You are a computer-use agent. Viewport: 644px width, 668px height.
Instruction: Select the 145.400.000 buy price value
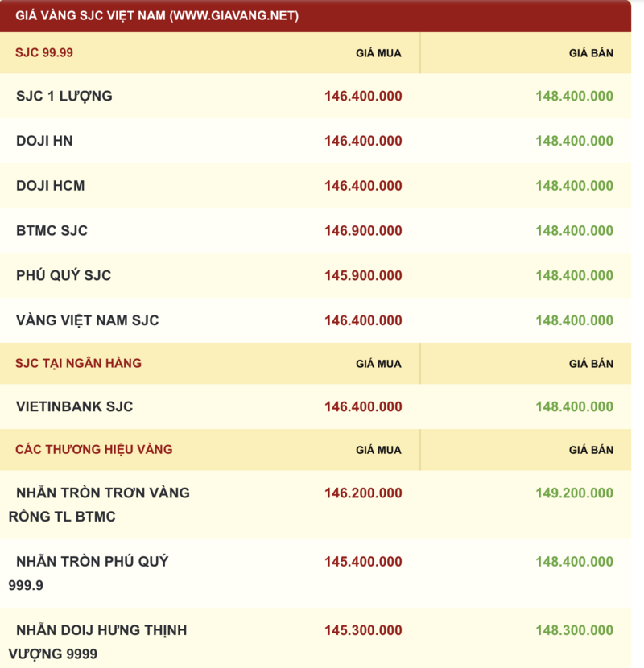(363, 562)
